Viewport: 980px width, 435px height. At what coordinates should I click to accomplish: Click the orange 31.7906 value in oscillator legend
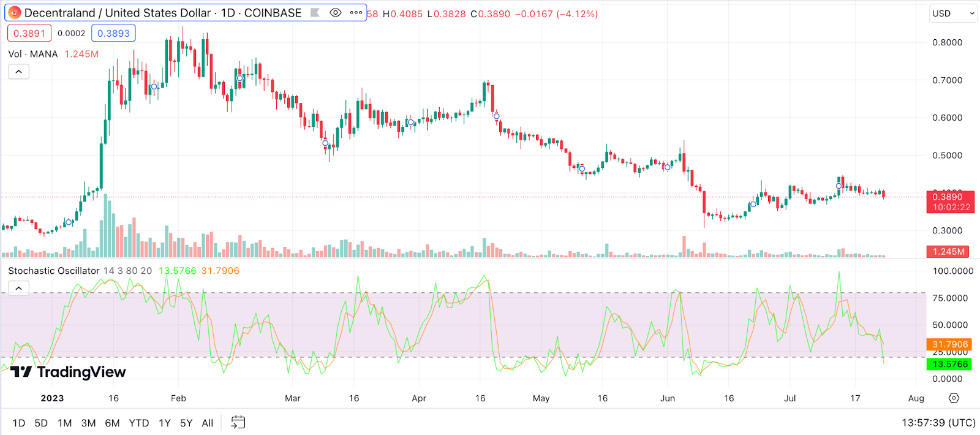point(221,271)
